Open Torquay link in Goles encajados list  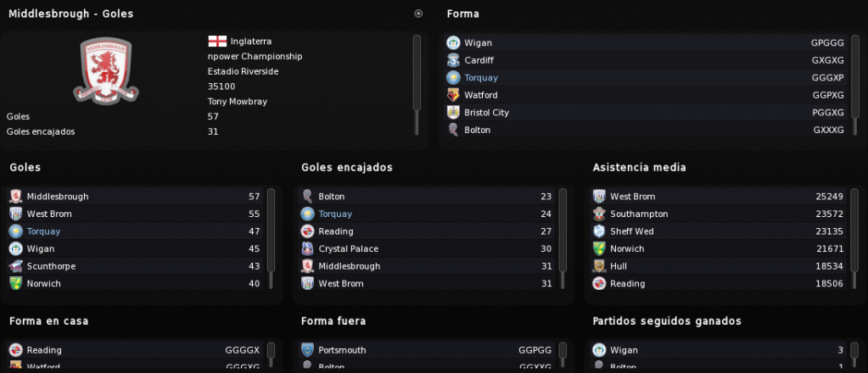pos(335,214)
